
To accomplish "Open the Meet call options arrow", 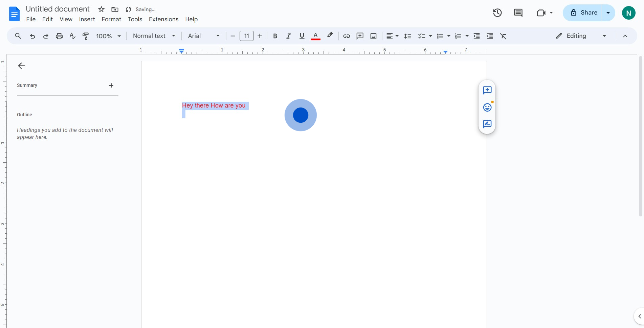I will 551,13.
